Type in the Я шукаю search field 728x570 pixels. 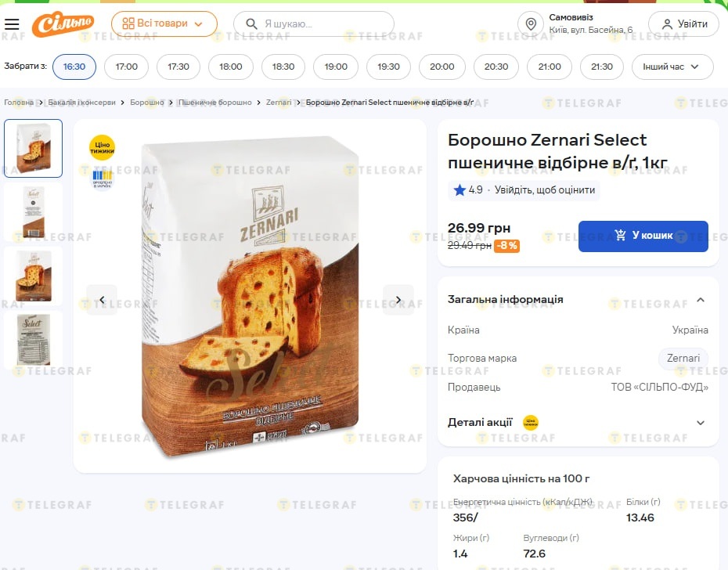[321, 24]
